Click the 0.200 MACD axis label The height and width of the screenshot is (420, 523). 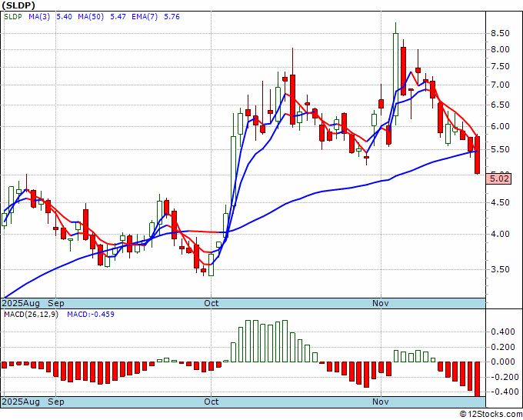point(503,347)
